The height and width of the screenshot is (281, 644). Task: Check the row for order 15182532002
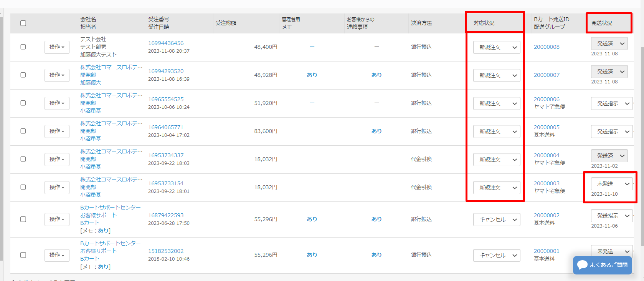23,255
